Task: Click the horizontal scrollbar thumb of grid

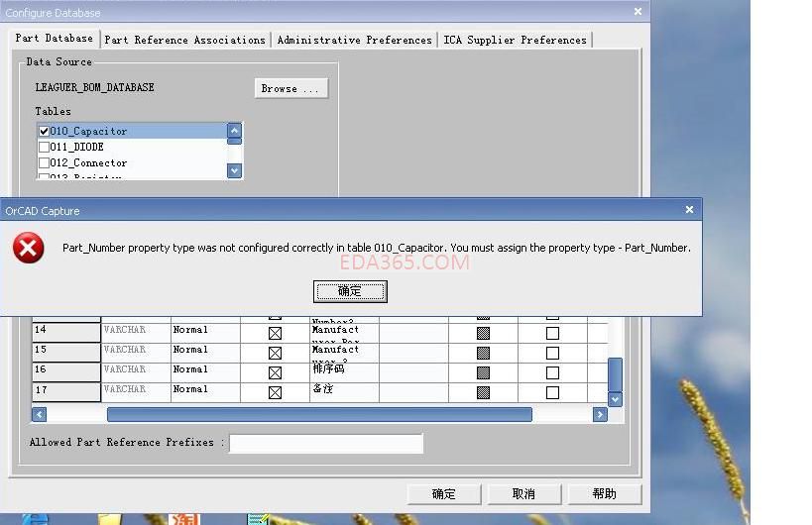Action: pos(319,414)
